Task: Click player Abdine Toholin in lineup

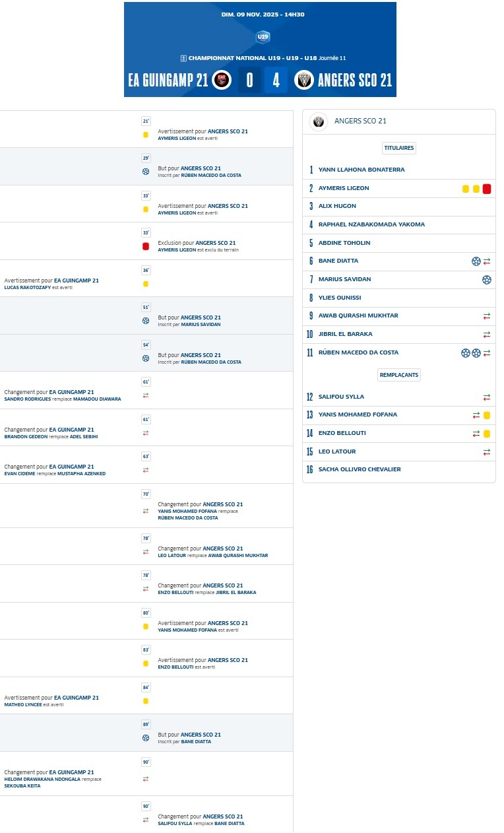Action: (344, 243)
